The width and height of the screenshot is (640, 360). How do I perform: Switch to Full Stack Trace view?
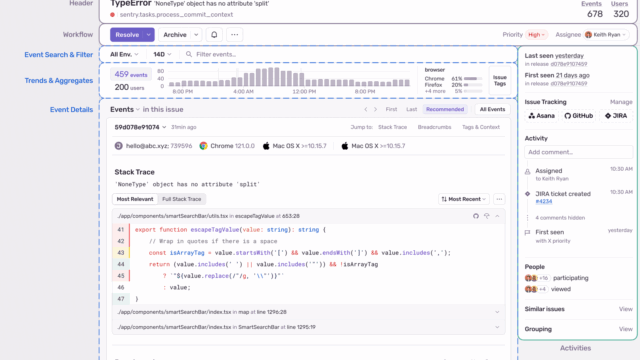(x=182, y=199)
